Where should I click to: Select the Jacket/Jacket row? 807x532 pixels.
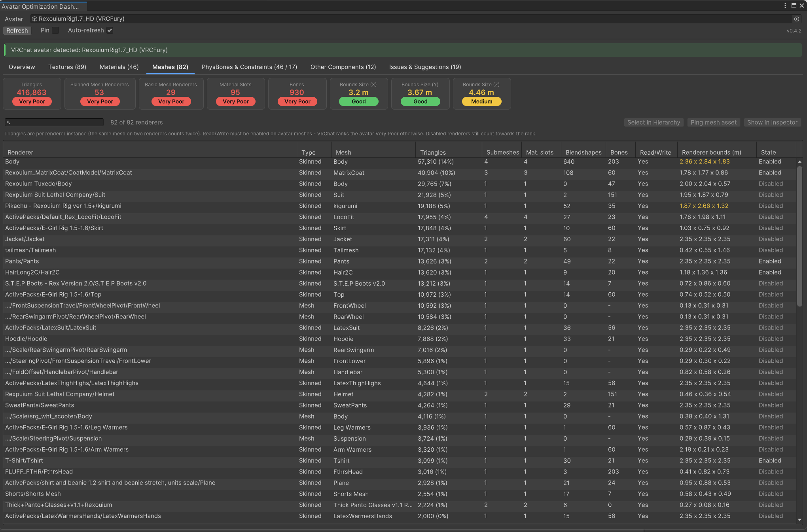click(x=400, y=239)
